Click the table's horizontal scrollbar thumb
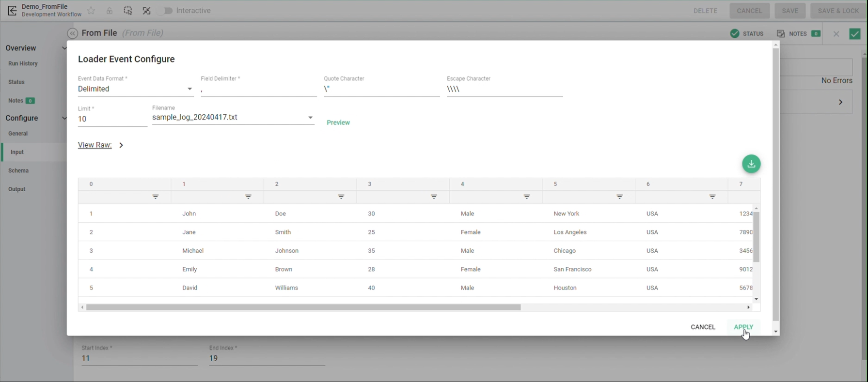868x382 pixels. click(303, 307)
